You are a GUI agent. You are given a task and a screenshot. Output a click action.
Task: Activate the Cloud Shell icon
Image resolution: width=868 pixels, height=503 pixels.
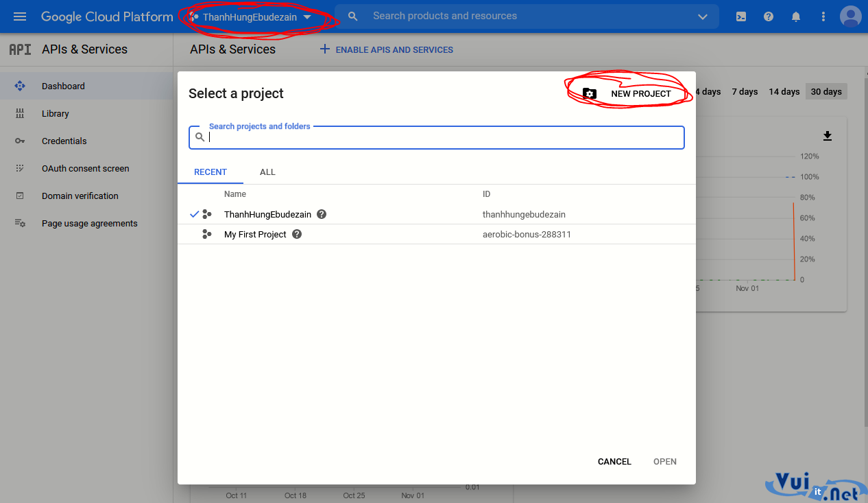point(741,16)
